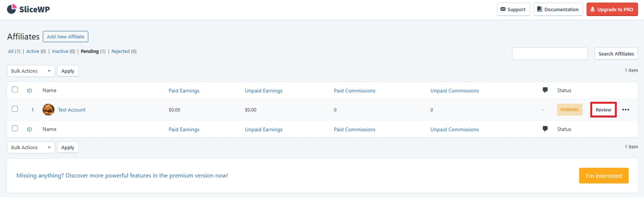Tick the Test Account row checkbox
This screenshot has width=644, height=201.
15,109
